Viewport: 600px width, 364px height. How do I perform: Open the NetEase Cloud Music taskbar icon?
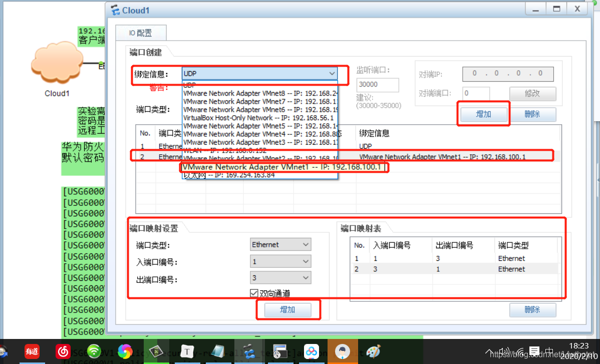pos(63,351)
